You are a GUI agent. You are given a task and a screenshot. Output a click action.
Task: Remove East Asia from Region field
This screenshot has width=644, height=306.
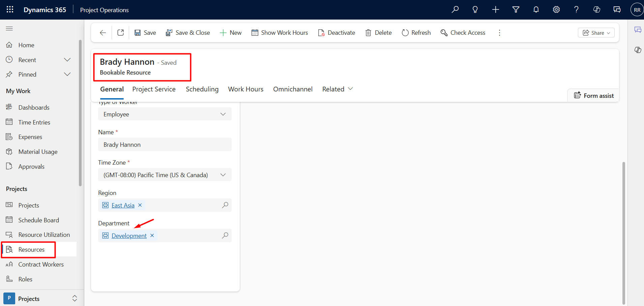140,205
